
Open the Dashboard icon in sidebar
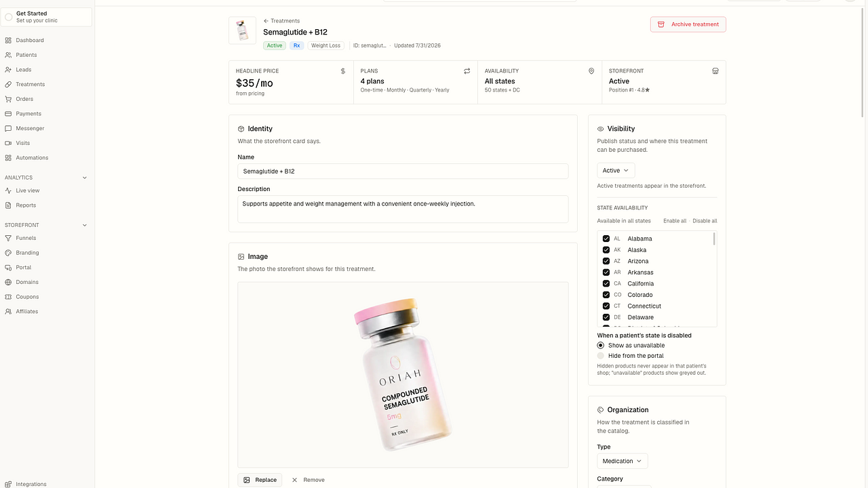pos(8,40)
